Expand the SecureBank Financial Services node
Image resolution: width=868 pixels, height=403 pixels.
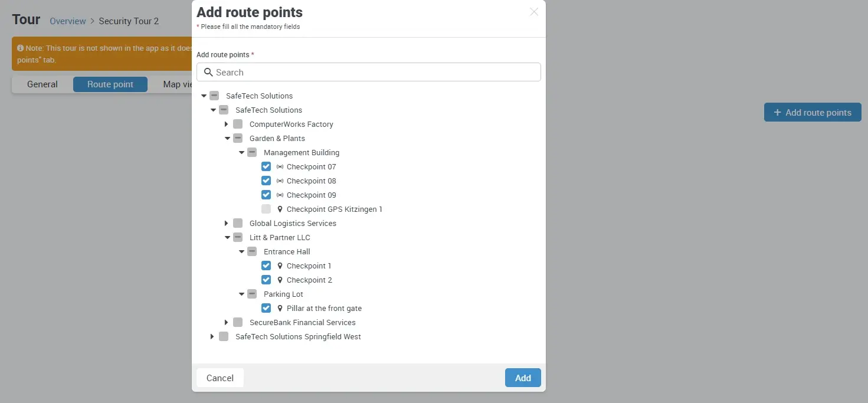(x=227, y=322)
